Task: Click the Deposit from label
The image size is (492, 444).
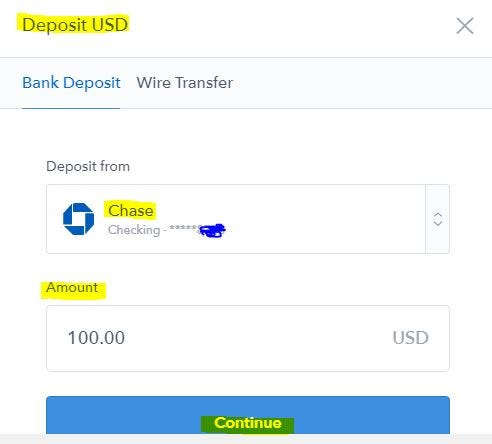Action: coord(88,166)
